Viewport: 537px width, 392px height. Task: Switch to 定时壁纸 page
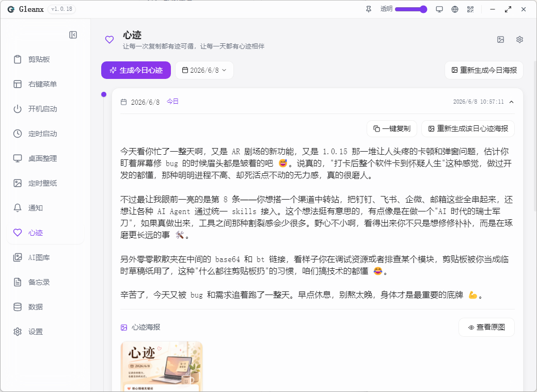click(x=45, y=183)
